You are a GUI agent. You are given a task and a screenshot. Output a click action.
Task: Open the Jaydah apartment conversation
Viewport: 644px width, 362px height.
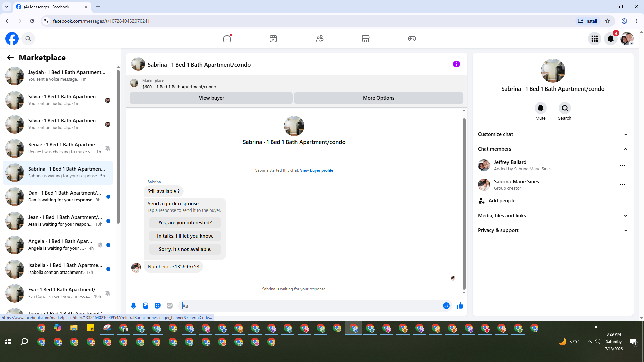point(58,76)
